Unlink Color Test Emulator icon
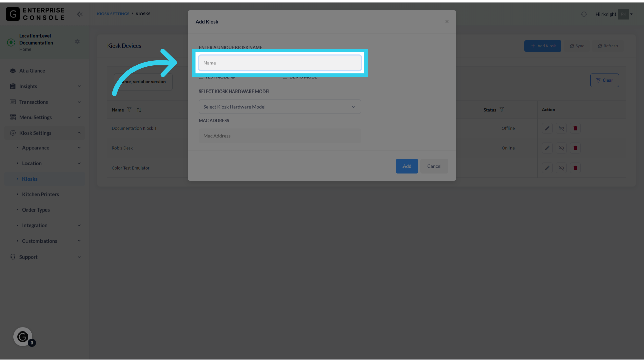 point(561,168)
